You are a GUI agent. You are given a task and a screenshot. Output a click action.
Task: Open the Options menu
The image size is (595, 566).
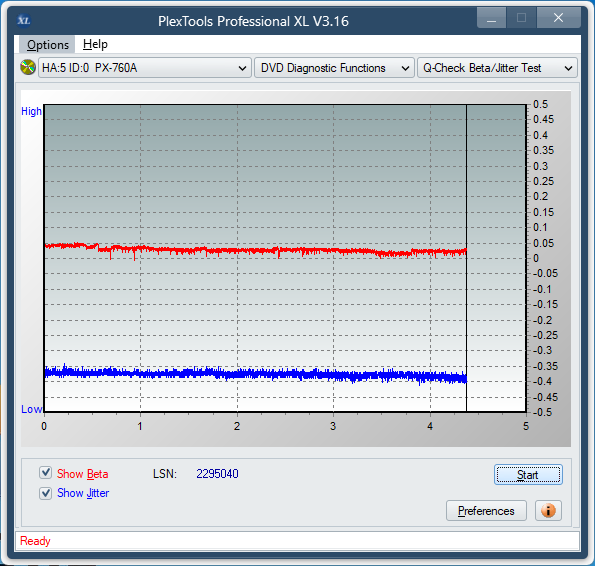tap(47, 44)
